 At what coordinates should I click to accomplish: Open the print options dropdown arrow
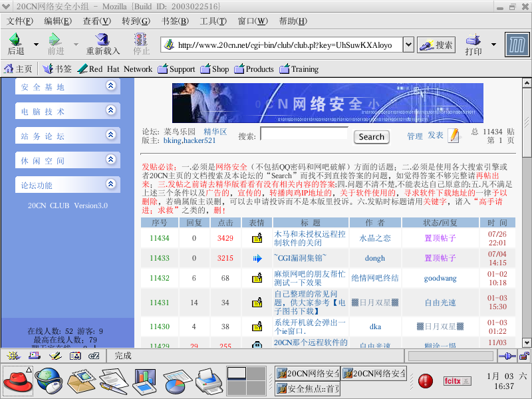coord(493,45)
